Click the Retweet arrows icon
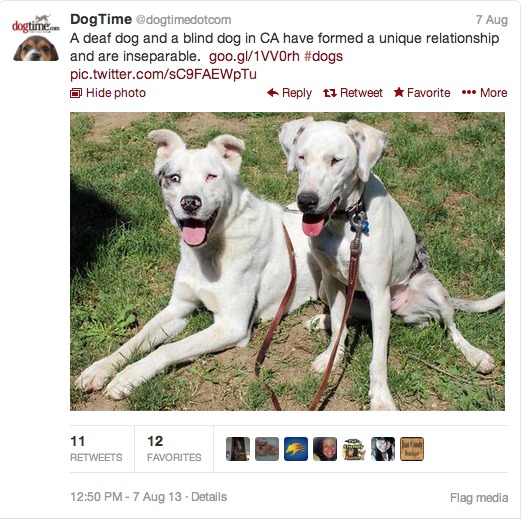 click(330, 93)
